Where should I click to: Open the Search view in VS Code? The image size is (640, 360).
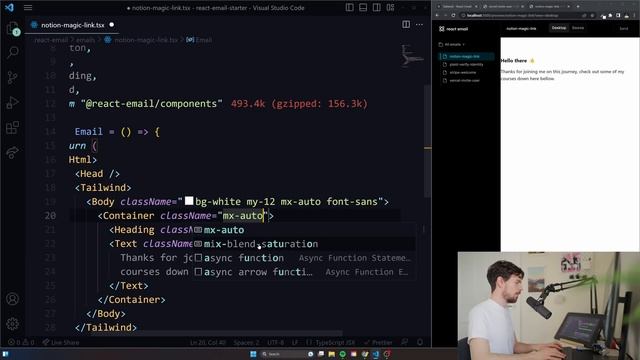pos(13,52)
